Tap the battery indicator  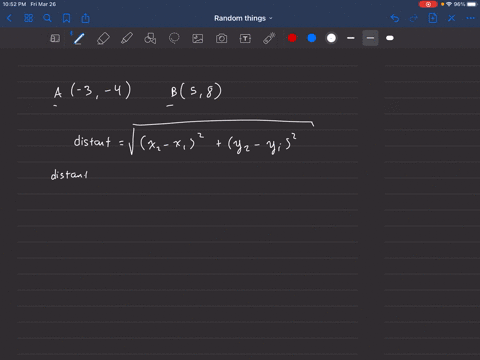pyautogui.click(x=472, y=4)
